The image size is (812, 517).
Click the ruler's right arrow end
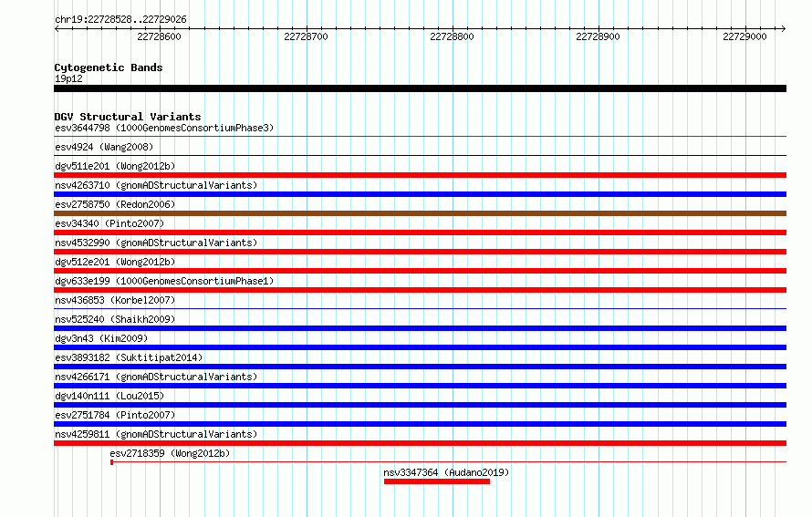784,28
